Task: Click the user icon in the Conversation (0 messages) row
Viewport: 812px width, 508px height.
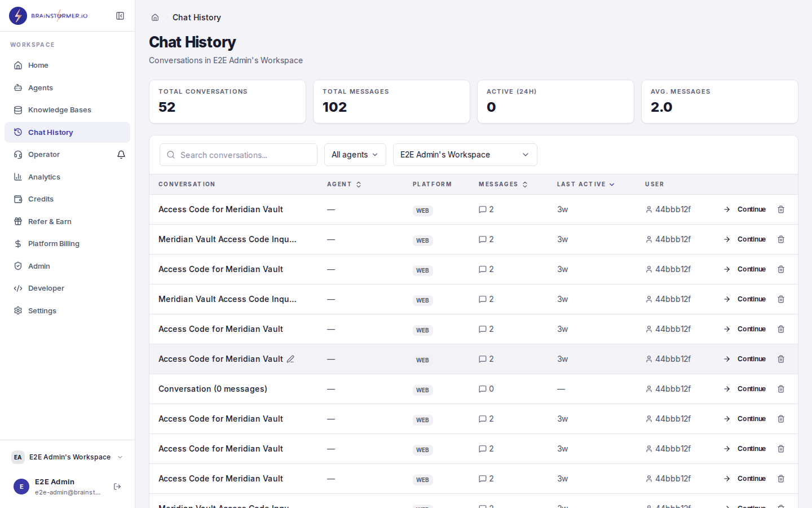Action: point(649,389)
